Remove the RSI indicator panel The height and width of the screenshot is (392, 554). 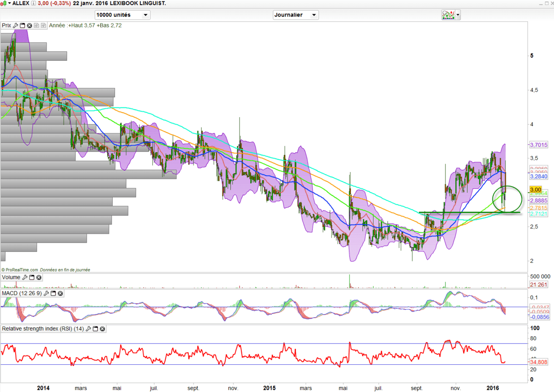pos(102,329)
